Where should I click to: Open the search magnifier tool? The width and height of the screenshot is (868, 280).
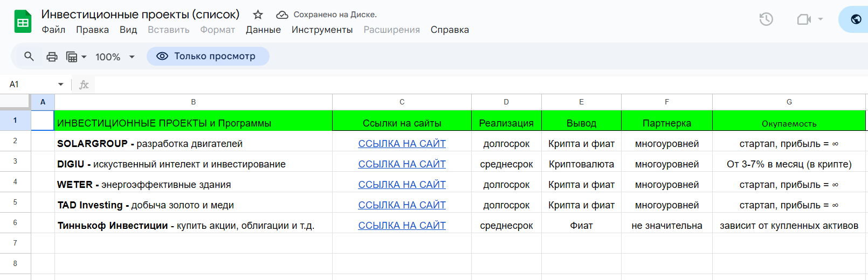click(29, 56)
